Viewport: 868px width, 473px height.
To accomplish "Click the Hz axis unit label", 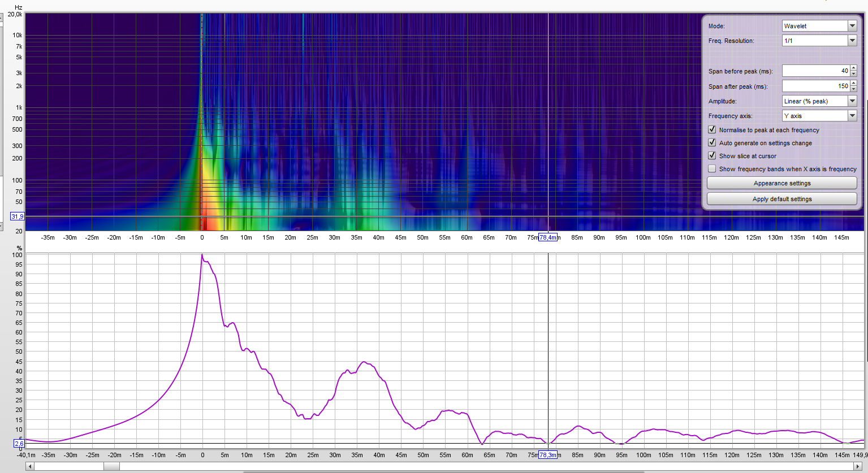I will (19, 7).
